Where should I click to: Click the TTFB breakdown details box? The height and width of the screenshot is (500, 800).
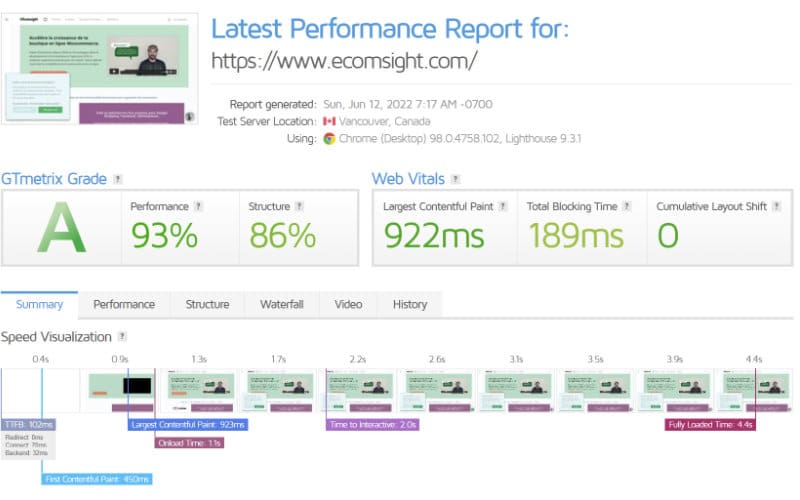point(28,445)
